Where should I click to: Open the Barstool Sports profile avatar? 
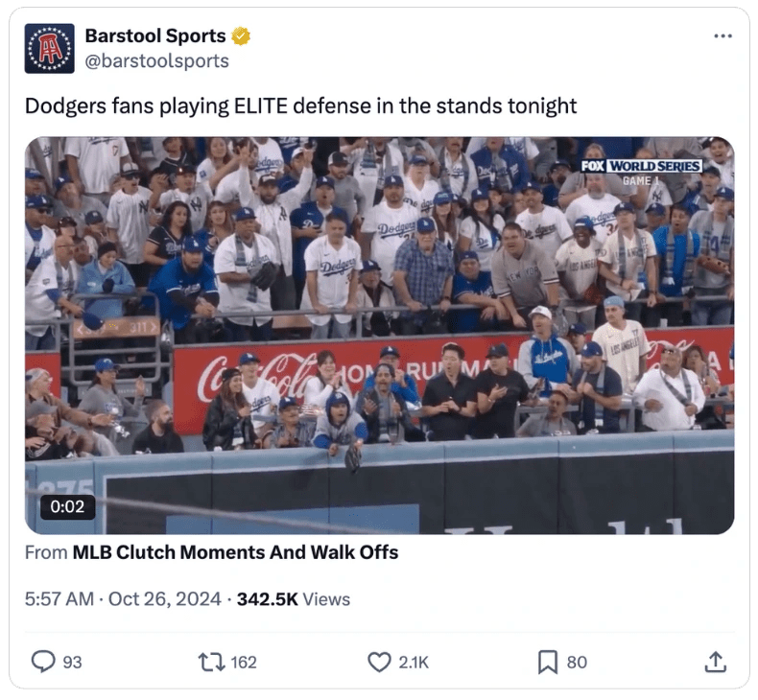tap(49, 48)
